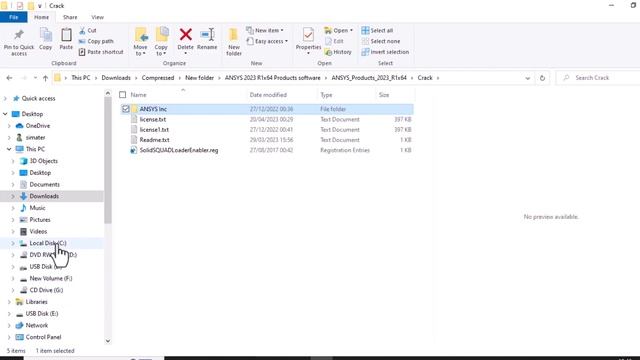640x360 pixels.
Task: Click the Search Crack input box
Action: 599,78
